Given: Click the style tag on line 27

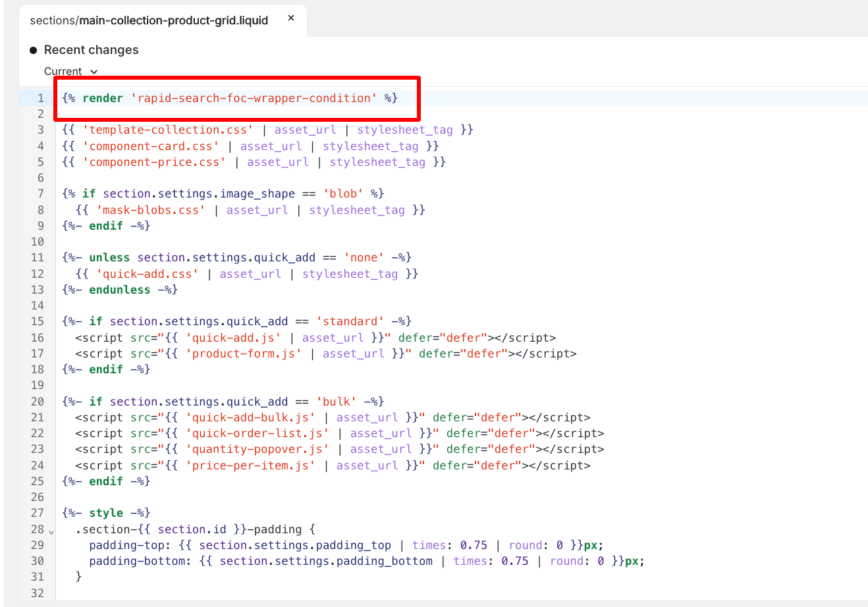Looking at the screenshot, I should pyautogui.click(x=106, y=513).
